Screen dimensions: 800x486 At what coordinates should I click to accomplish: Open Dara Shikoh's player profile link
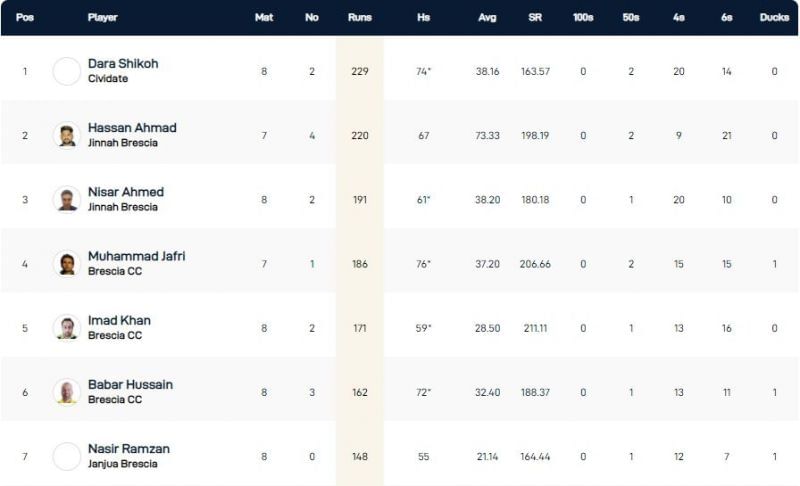click(123, 64)
